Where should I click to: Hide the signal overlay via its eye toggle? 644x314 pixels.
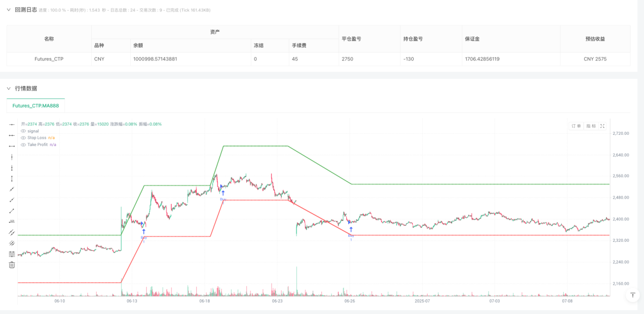click(x=23, y=131)
